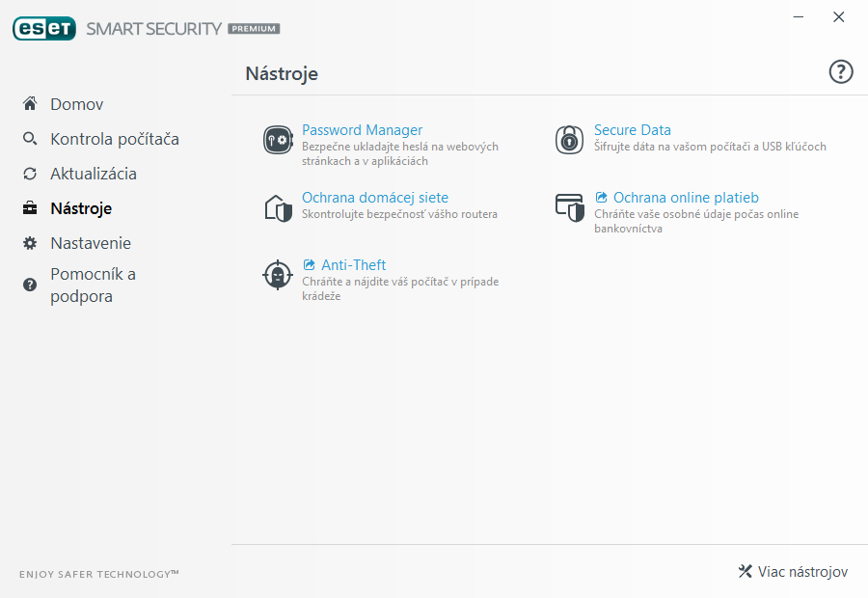Launch Ochrana online platieb
The height and width of the screenshot is (598, 868).
686,198
